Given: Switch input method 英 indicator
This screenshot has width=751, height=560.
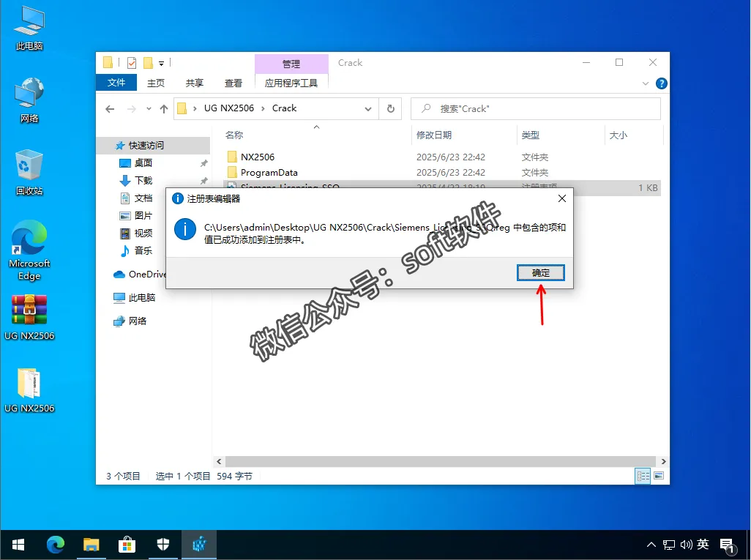Looking at the screenshot, I should coord(703,544).
